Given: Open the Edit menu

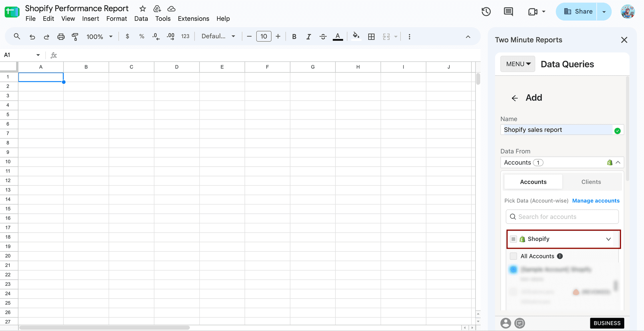Looking at the screenshot, I should 48,18.
